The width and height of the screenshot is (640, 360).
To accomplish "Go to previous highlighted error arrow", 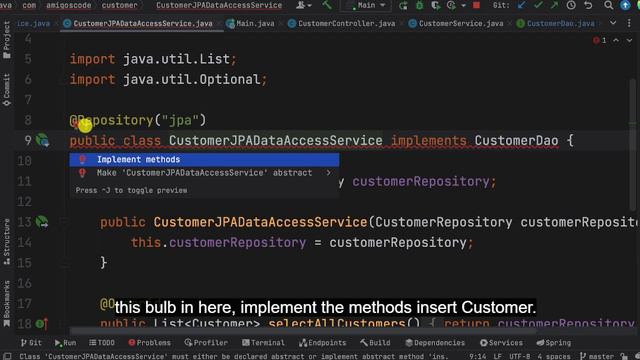I will (x=616, y=40).
